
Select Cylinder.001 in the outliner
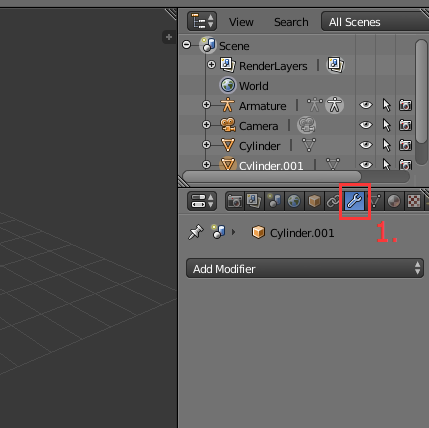pyautogui.click(x=271, y=166)
